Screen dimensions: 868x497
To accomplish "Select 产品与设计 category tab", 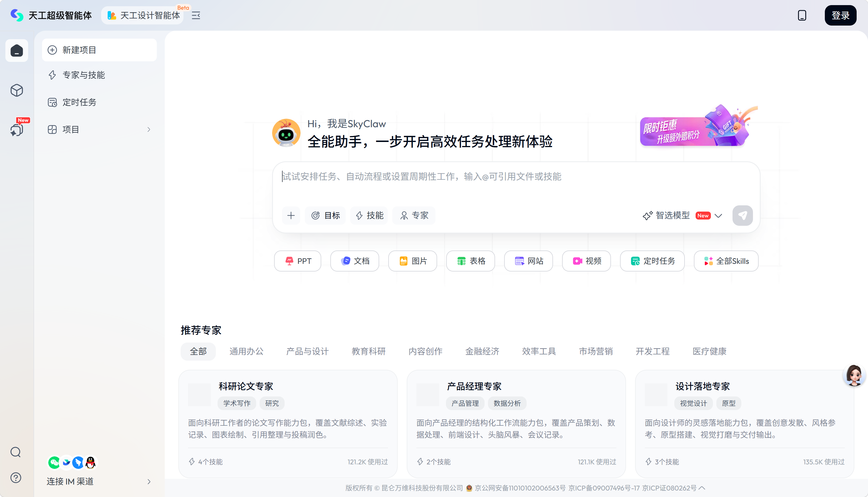I will 308,351.
